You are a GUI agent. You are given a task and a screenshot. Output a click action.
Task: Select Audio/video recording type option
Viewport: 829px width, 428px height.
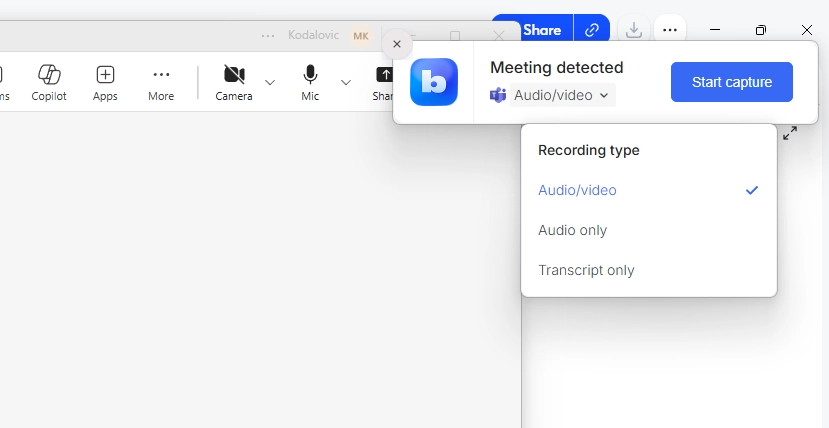pos(649,190)
